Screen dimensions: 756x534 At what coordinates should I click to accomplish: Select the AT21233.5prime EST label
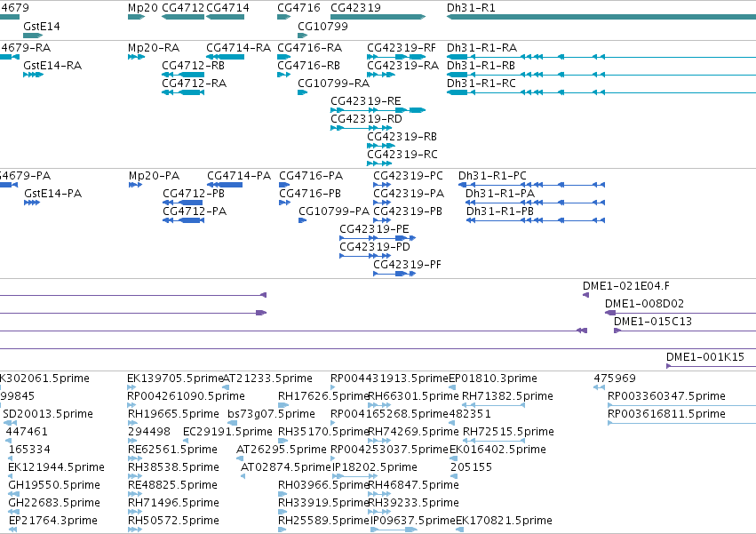pyautogui.click(x=267, y=379)
